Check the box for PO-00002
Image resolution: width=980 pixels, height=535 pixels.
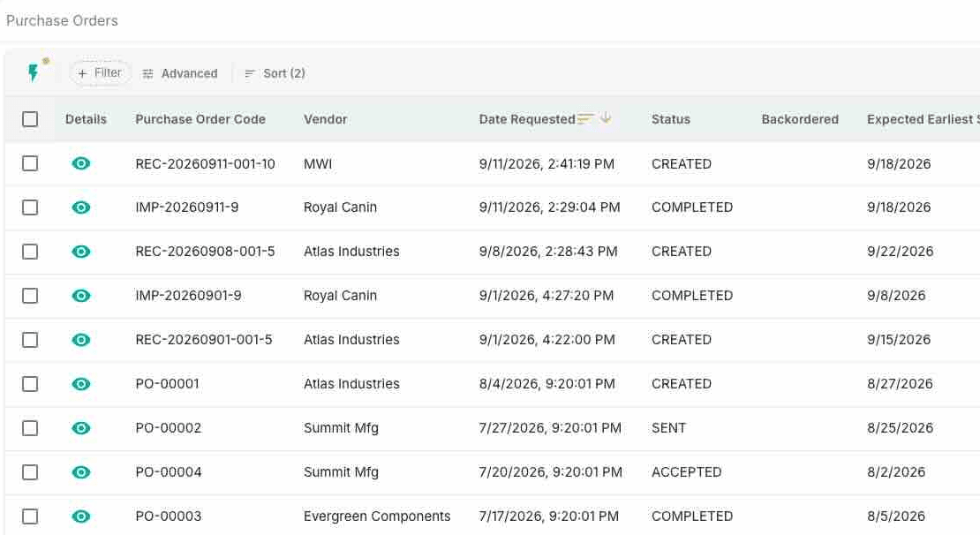pos(30,428)
